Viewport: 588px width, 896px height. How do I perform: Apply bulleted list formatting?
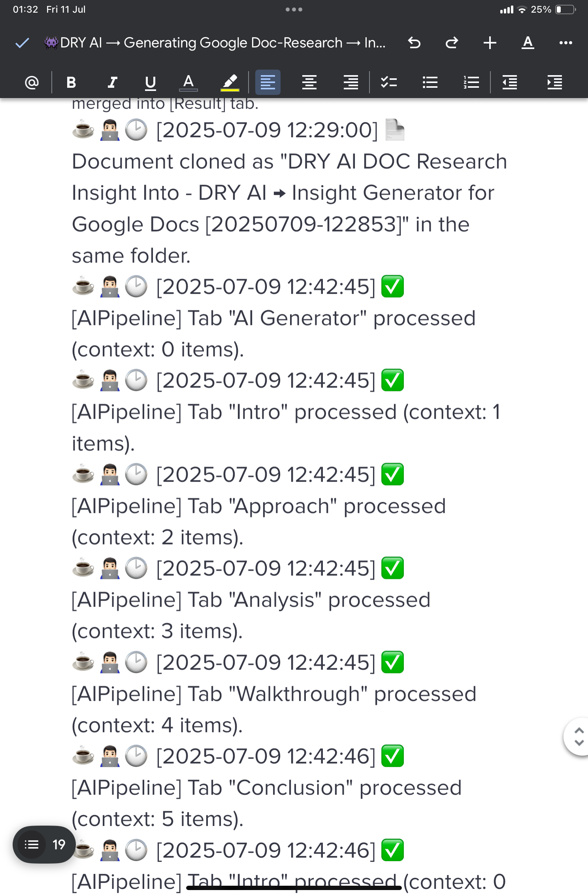coord(430,82)
